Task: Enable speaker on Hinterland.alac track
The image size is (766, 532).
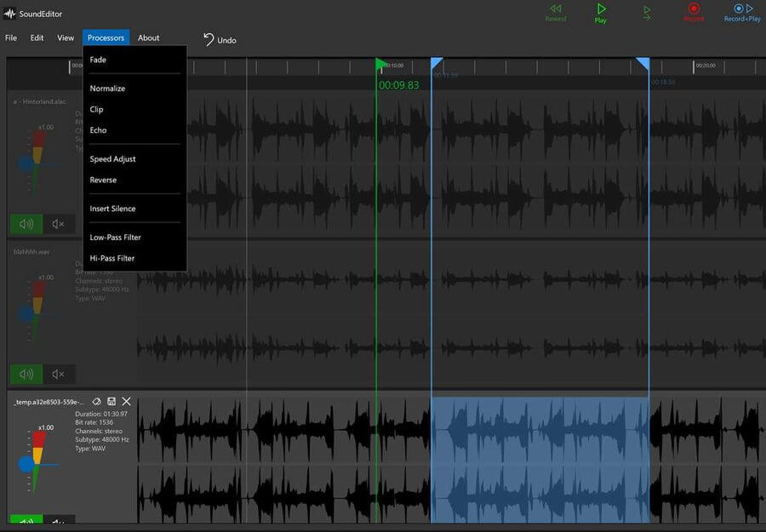Action: tap(26, 224)
